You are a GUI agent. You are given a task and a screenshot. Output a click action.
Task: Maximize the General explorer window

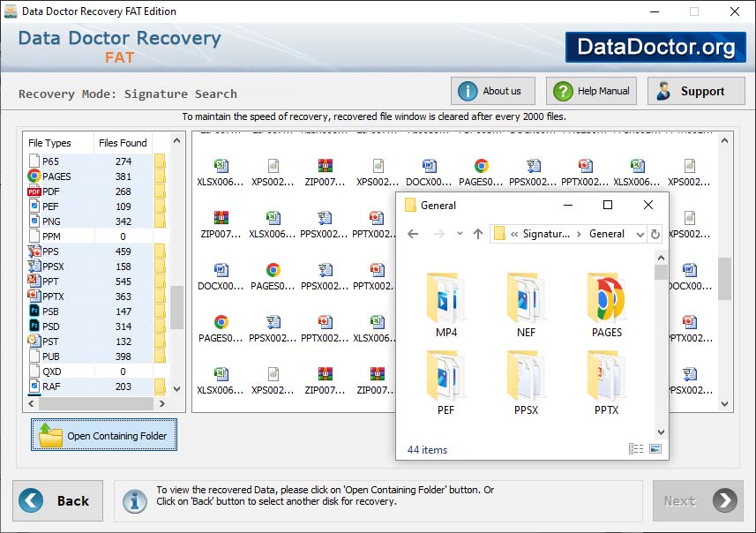[608, 205]
